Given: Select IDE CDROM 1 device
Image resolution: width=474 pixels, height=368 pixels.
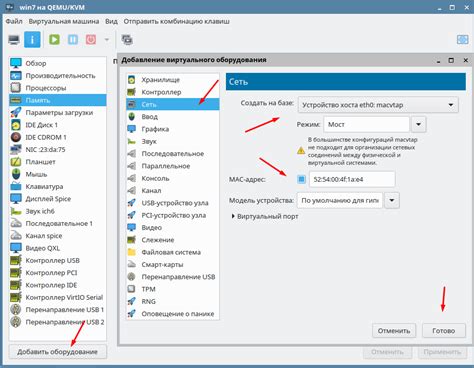Looking at the screenshot, I should (58, 137).
